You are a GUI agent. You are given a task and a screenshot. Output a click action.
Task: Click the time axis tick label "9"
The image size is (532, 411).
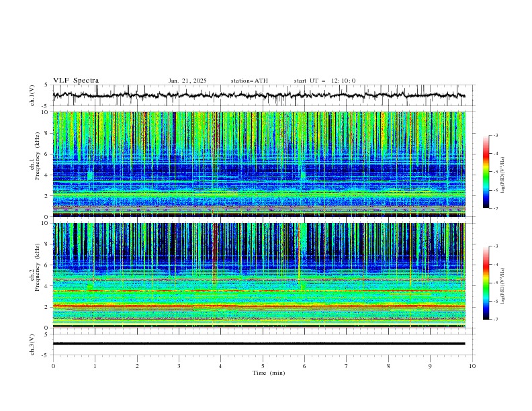430,366
